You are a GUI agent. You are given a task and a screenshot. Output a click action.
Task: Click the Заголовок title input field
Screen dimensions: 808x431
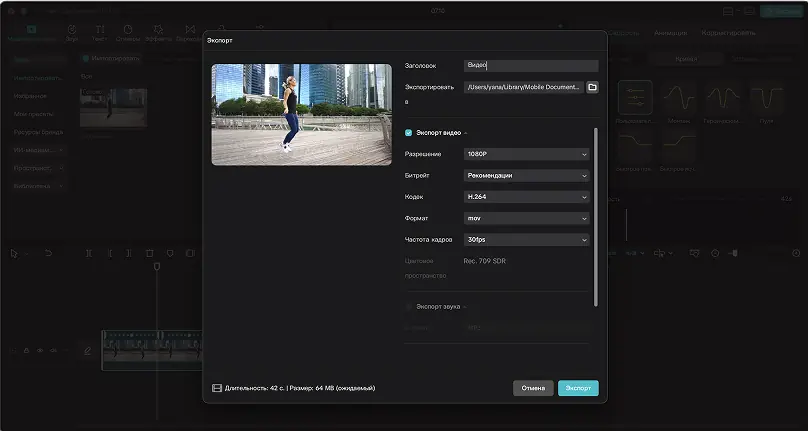click(x=531, y=65)
